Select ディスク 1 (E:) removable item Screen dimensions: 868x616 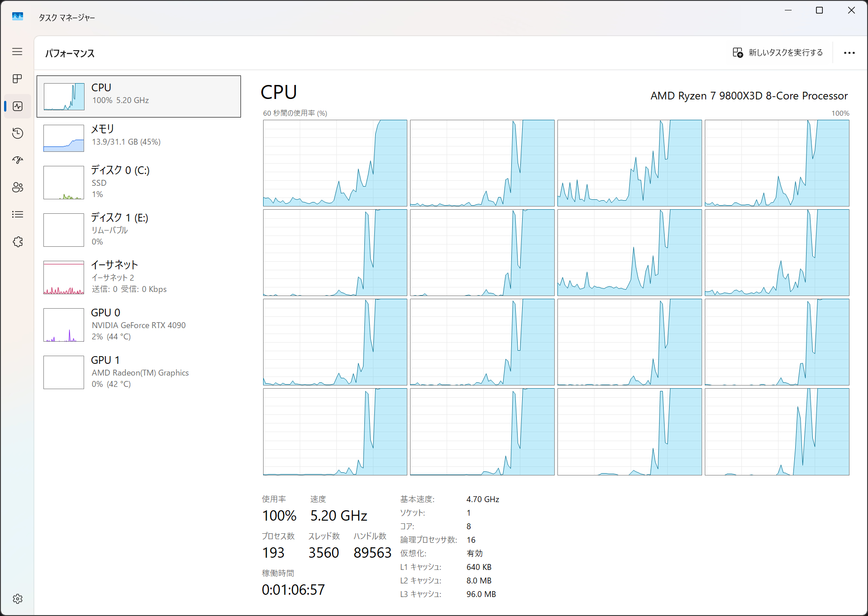[138, 229]
